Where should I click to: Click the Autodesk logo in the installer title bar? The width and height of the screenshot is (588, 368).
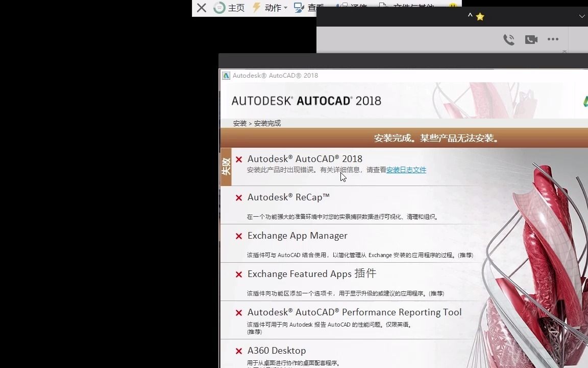coord(226,75)
